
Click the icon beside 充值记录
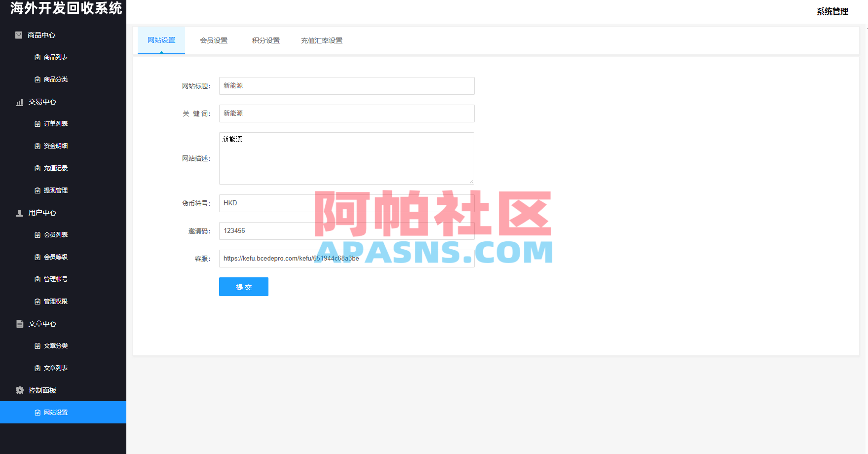pos(38,168)
